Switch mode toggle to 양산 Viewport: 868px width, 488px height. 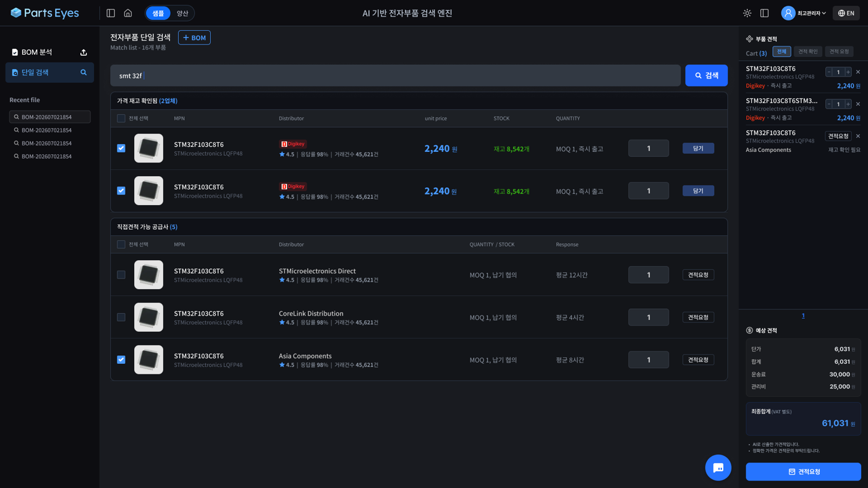click(x=182, y=13)
